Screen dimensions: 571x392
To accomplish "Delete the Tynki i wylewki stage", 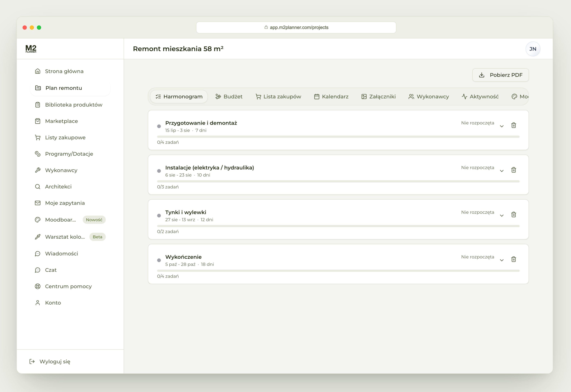I will click(514, 215).
